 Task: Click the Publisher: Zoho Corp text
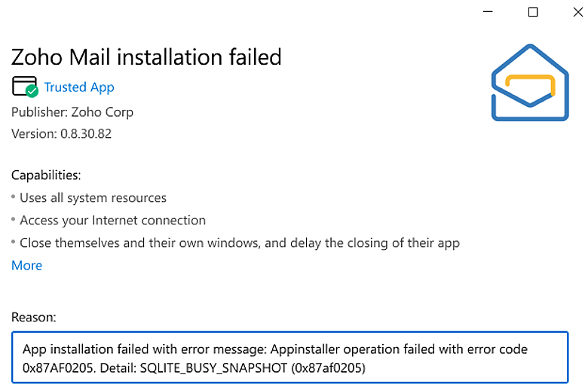coord(72,111)
